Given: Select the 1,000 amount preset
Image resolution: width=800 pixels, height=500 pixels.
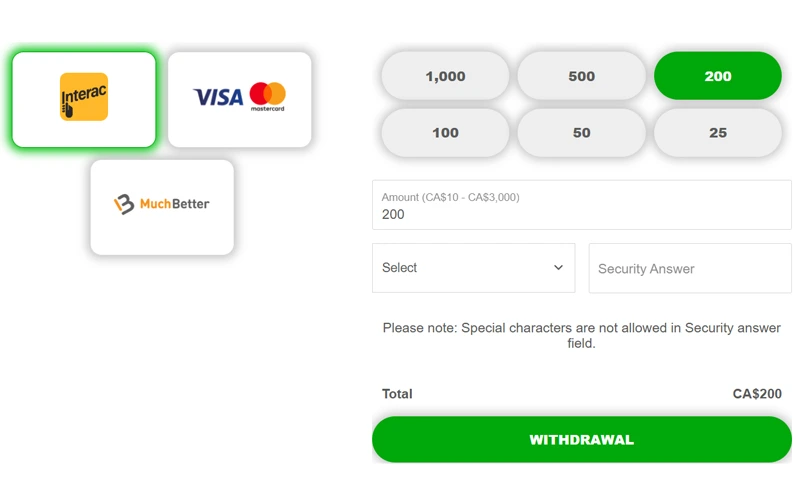Looking at the screenshot, I should point(445,76).
